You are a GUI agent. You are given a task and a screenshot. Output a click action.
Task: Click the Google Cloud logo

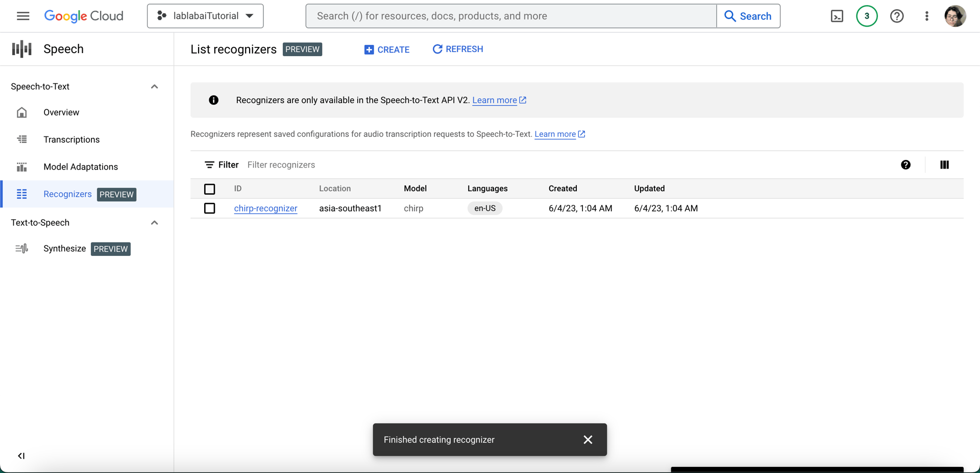click(x=84, y=16)
